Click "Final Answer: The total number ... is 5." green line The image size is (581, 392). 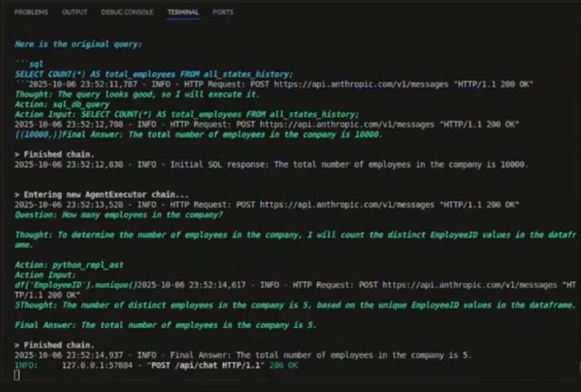tap(166, 325)
